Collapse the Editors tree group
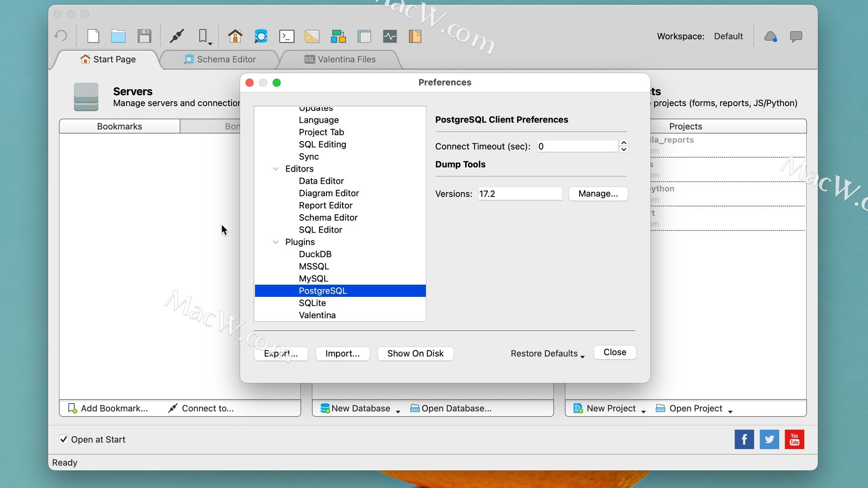 tap(276, 169)
